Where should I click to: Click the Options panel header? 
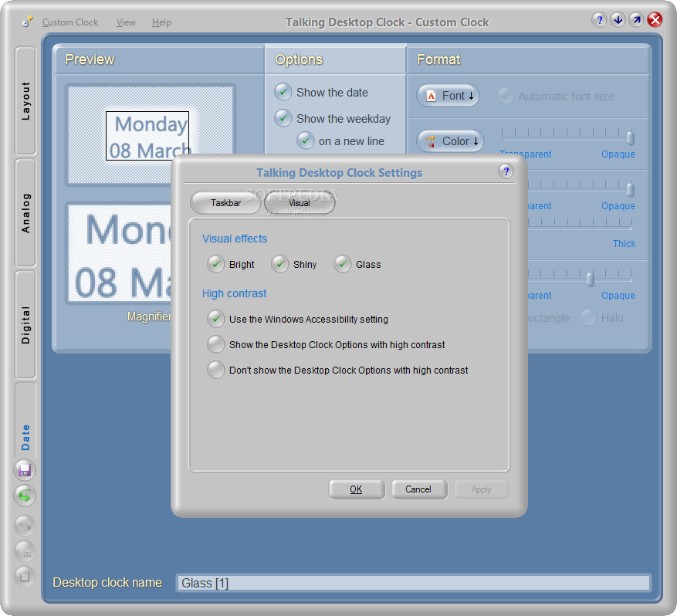[x=335, y=58]
